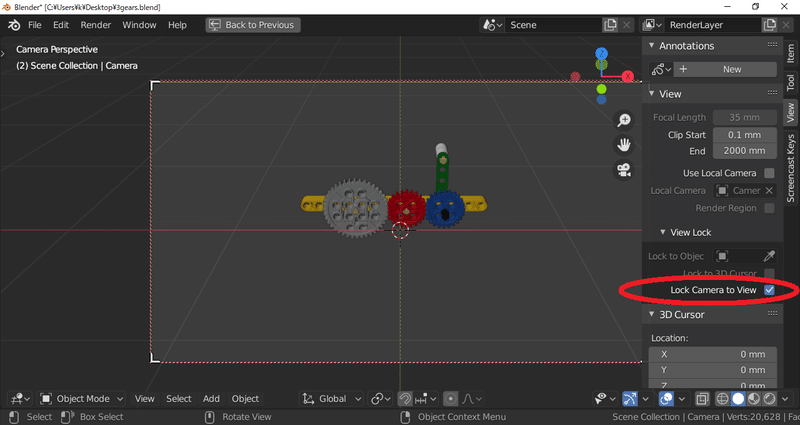Click proportional falloff curve icon
800x425 pixels.
click(472, 399)
